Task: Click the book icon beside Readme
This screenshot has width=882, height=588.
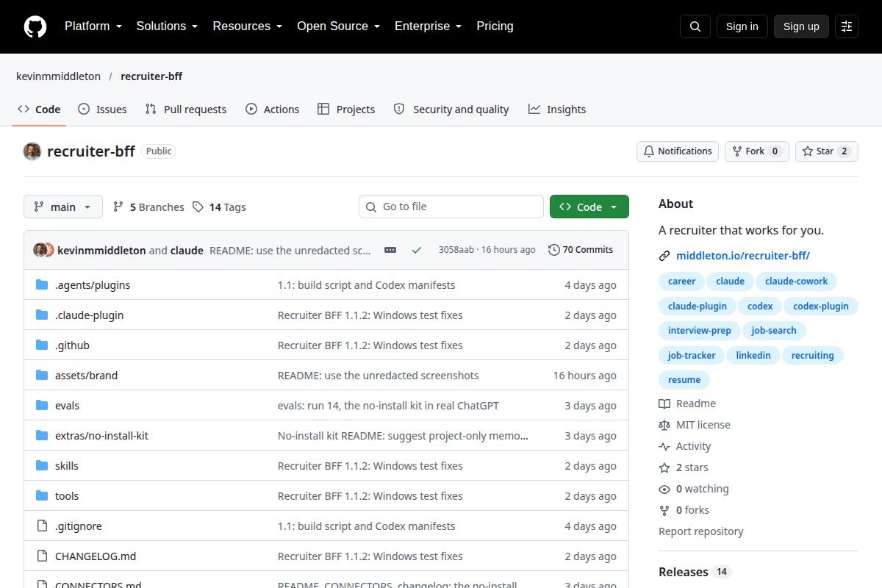Action: click(664, 404)
